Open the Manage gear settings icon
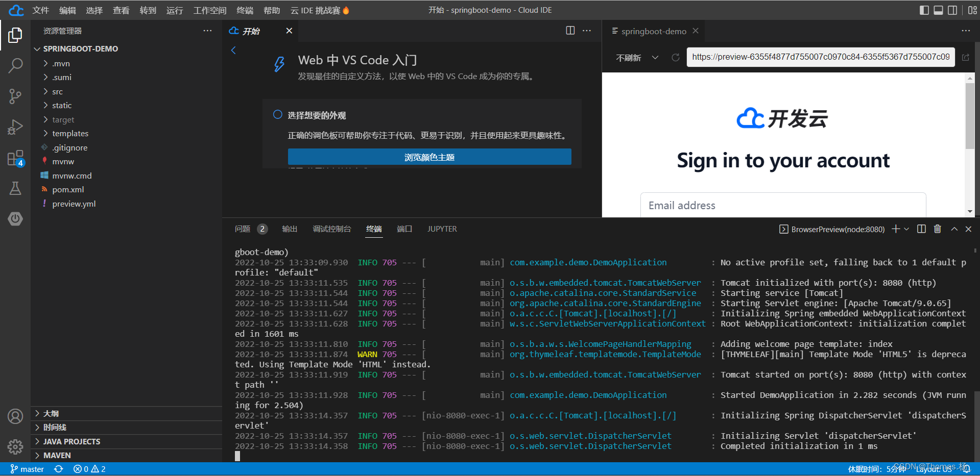 point(15,447)
